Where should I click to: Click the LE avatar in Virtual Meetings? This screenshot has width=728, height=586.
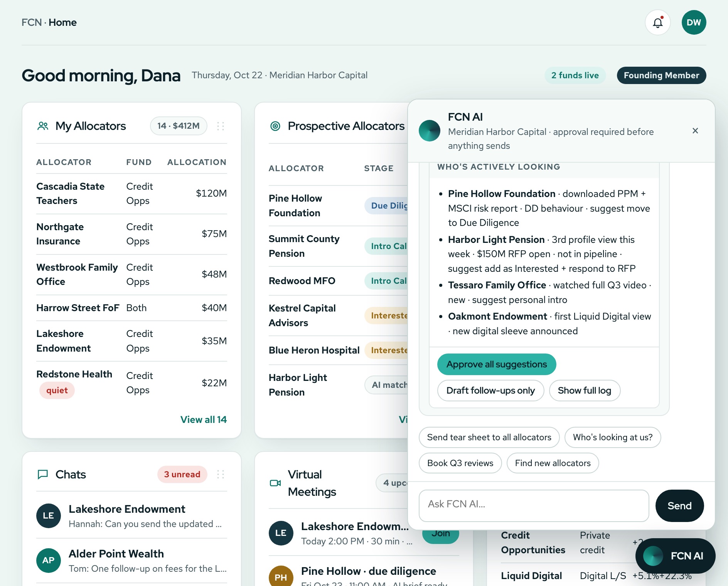[x=281, y=533]
